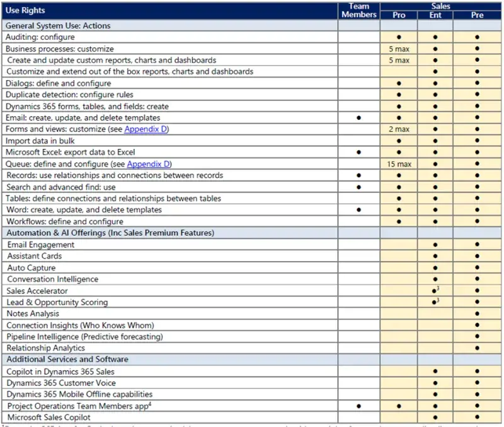
Task: Select the 'Pre' column header
Action: [477, 15]
